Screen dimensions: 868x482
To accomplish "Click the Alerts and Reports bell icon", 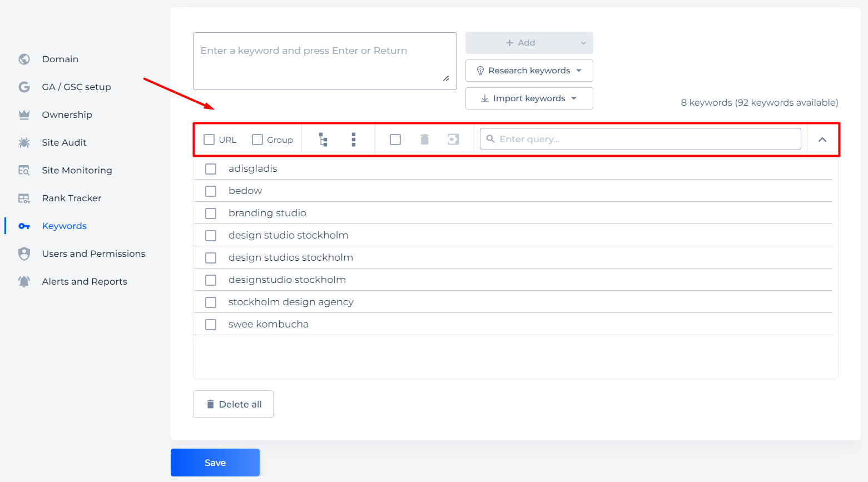I will pyautogui.click(x=24, y=281).
